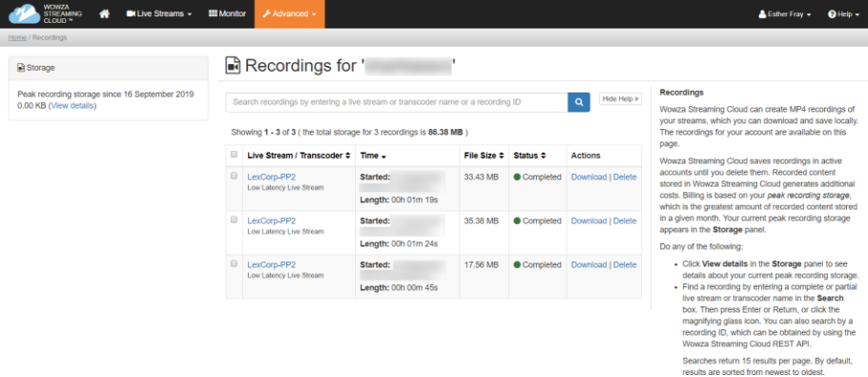This screenshot has width=868, height=377.
Task: Click Completed status for the 33.43 MB recording
Action: [x=537, y=178]
